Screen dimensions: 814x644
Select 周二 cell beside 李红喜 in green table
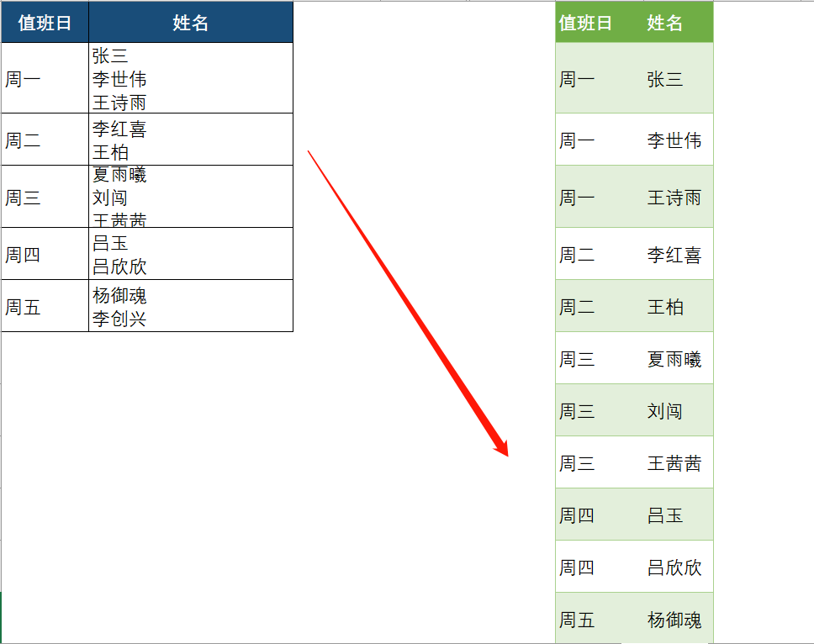click(599, 254)
